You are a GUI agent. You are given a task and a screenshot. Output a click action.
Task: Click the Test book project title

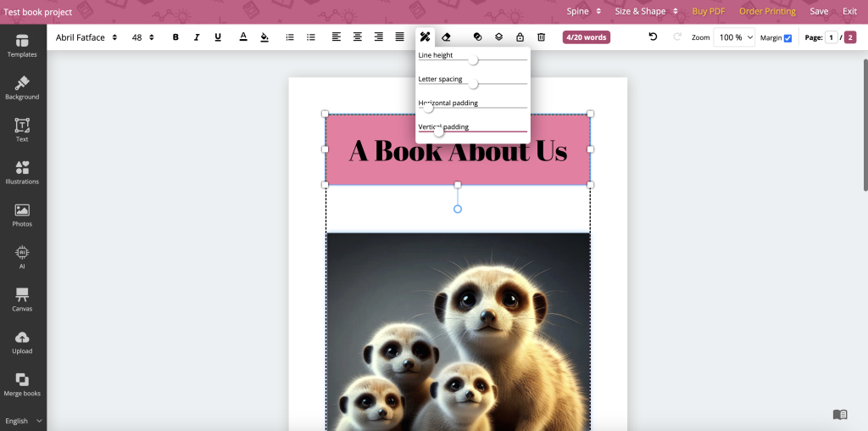coord(37,12)
